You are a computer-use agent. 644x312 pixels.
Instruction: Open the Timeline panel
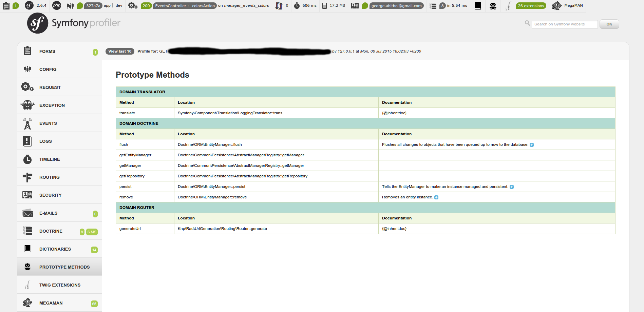point(60,159)
